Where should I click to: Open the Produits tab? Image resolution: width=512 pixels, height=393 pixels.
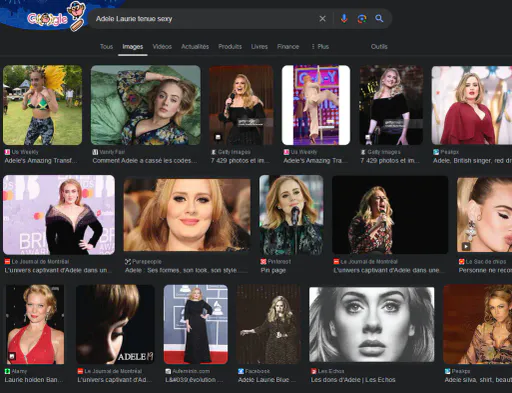[x=230, y=47]
